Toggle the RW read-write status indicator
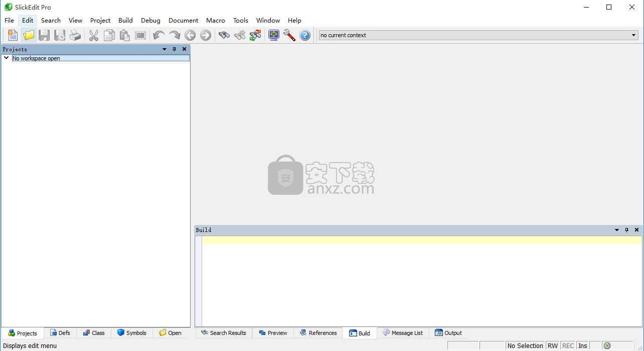644x351 pixels. pos(553,345)
